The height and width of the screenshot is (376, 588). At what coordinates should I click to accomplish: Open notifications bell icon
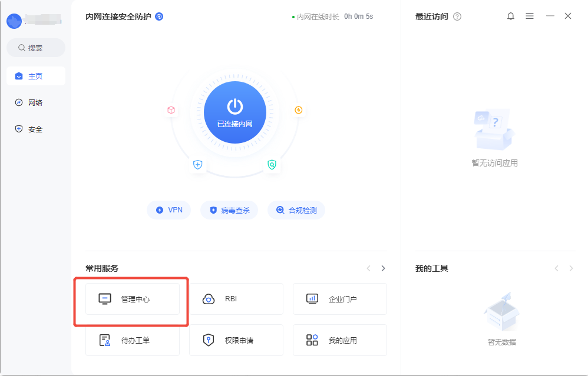pos(511,16)
